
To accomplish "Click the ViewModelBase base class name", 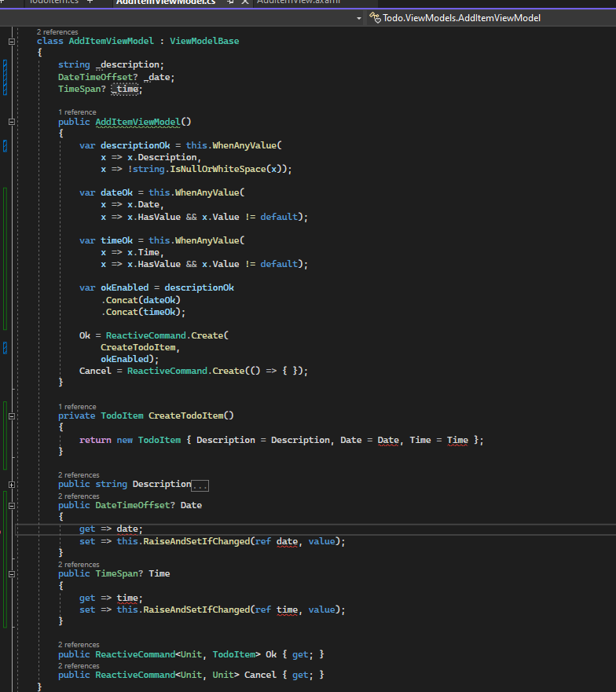I will [204, 41].
